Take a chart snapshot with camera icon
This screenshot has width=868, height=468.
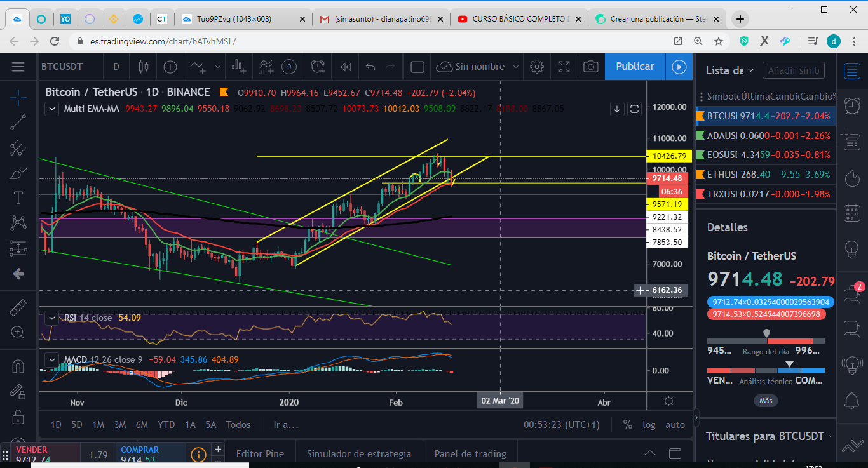591,67
